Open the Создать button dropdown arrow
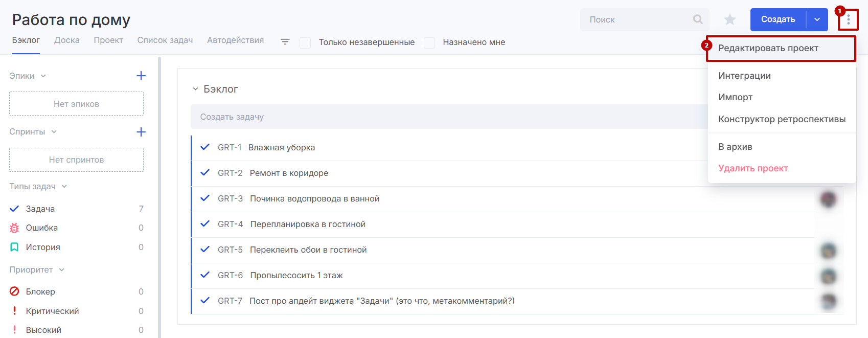 click(817, 19)
